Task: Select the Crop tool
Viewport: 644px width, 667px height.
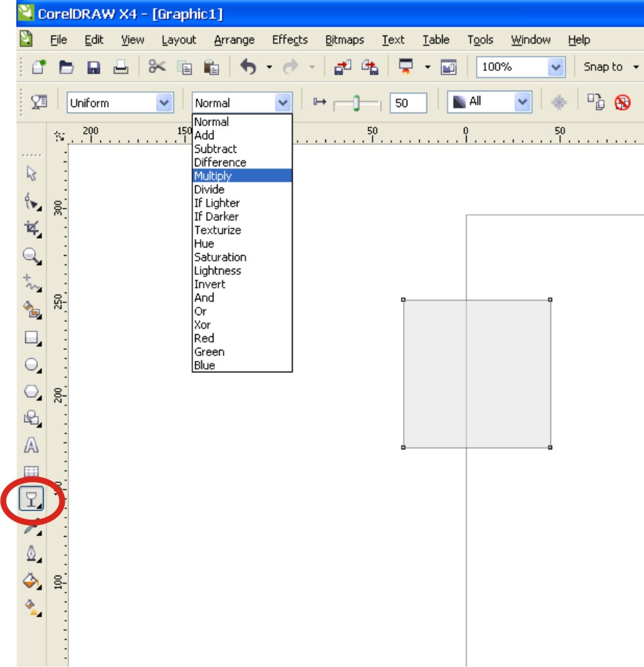Action: tap(32, 228)
